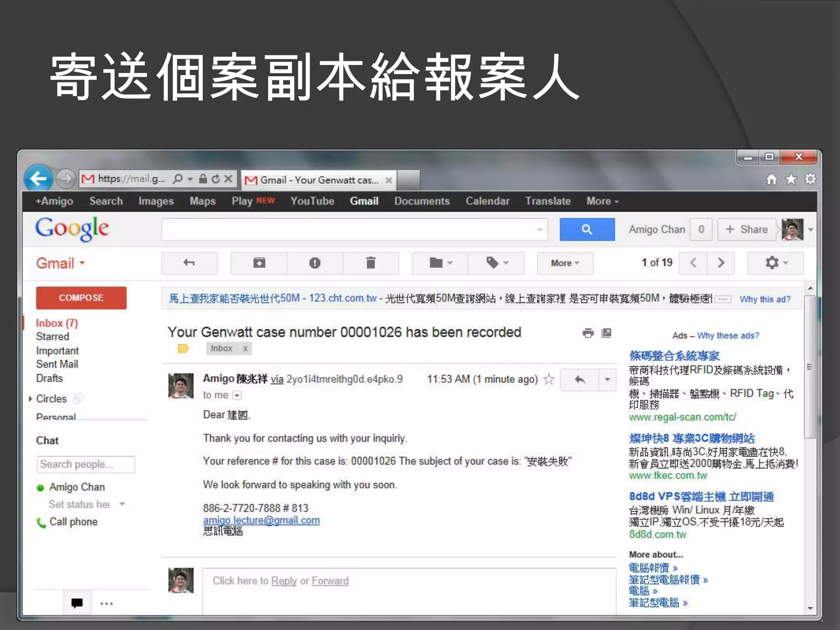Open YouTube in the Google bar

tap(312, 201)
